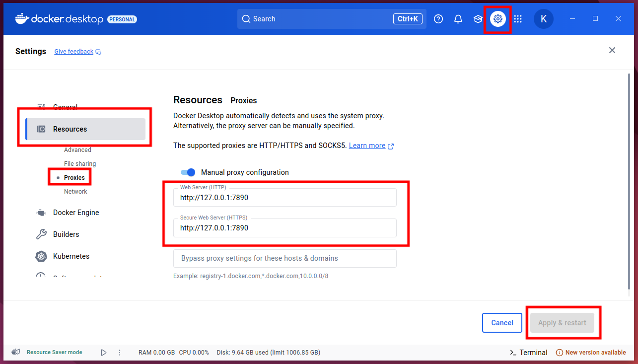Click the play icon in status bar
Screen dimensions: 638x364
coord(104,353)
